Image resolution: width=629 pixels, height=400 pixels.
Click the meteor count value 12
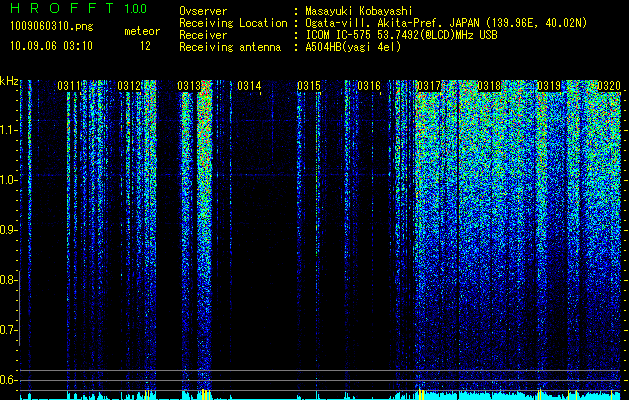click(145, 46)
